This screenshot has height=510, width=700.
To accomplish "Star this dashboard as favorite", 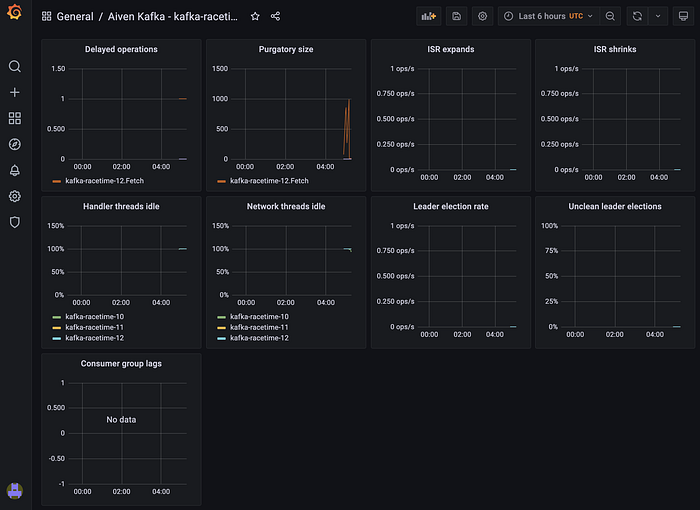I will click(x=255, y=17).
